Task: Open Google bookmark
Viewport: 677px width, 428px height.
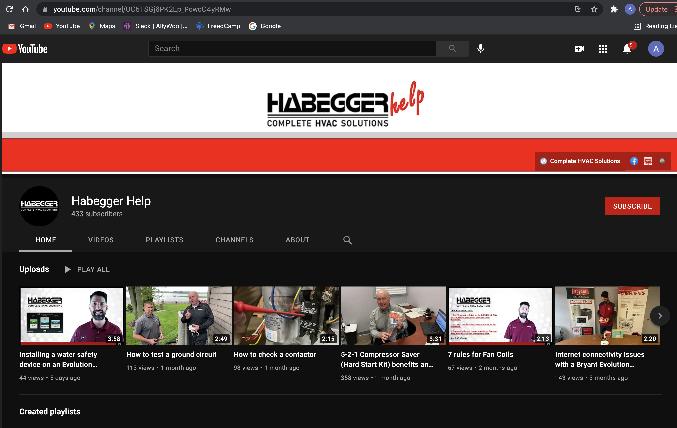Action: coord(265,26)
